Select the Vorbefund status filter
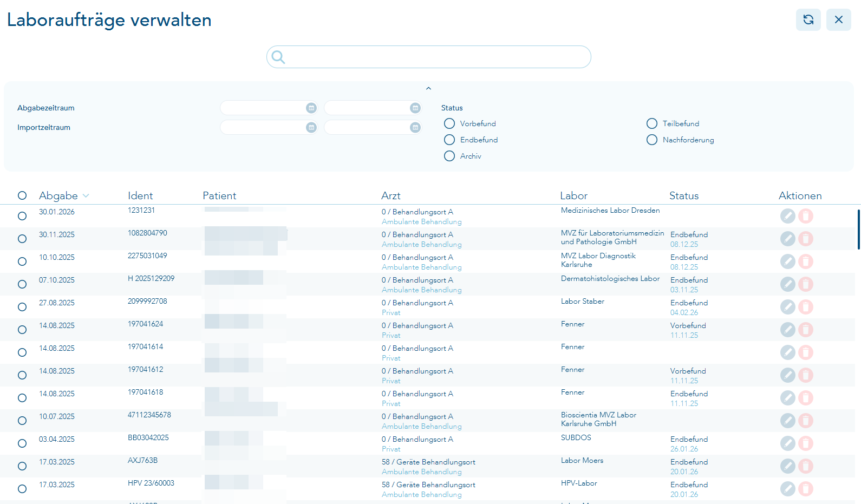The width and height of the screenshot is (861, 504). pos(449,124)
